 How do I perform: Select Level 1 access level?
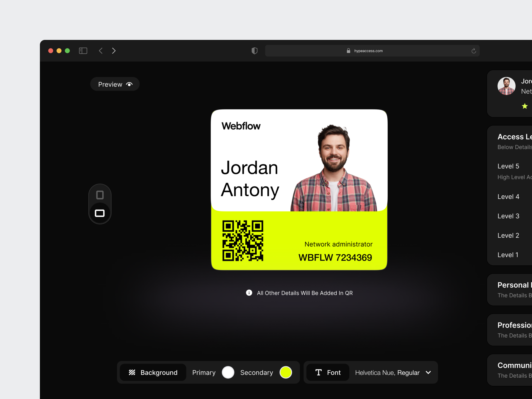(x=508, y=255)
